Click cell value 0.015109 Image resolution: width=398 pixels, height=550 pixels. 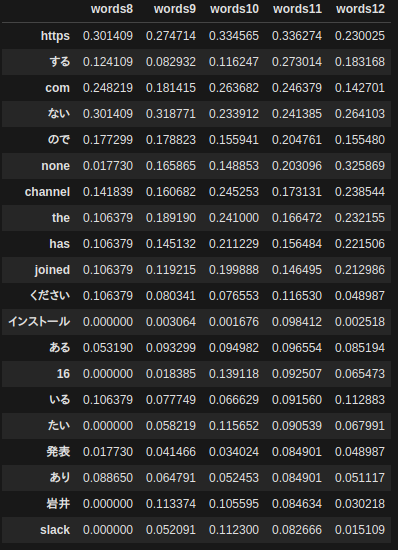click(x=360, y=530)
